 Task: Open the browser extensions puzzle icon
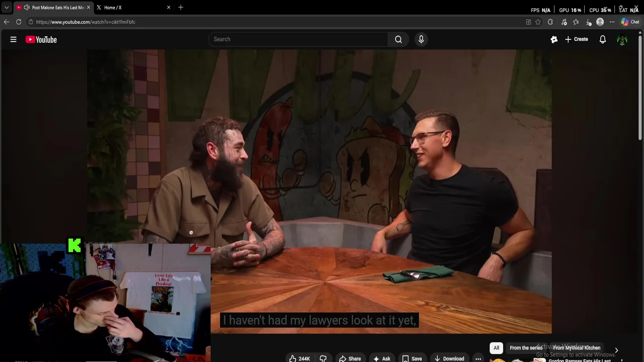tap(550, 22)
